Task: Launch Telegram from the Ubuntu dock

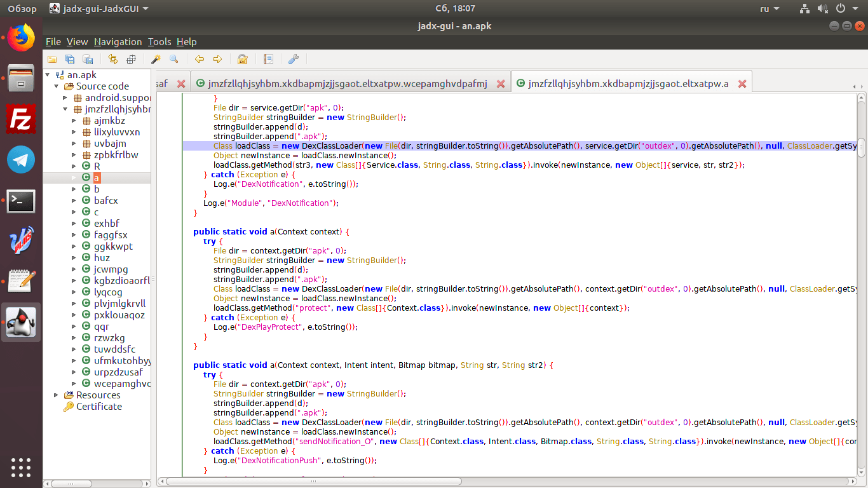Action: point(21,159)
